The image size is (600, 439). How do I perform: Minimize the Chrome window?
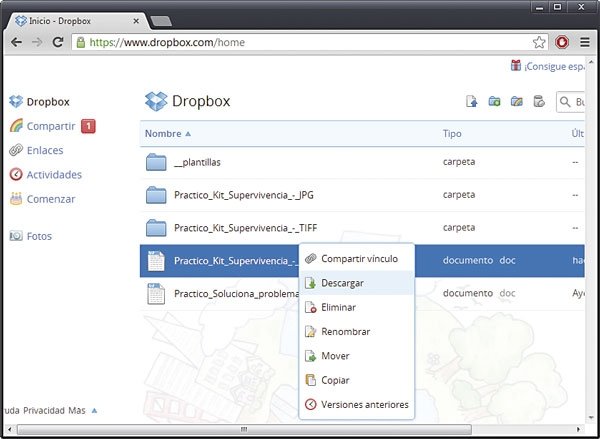tap(540, 7)
